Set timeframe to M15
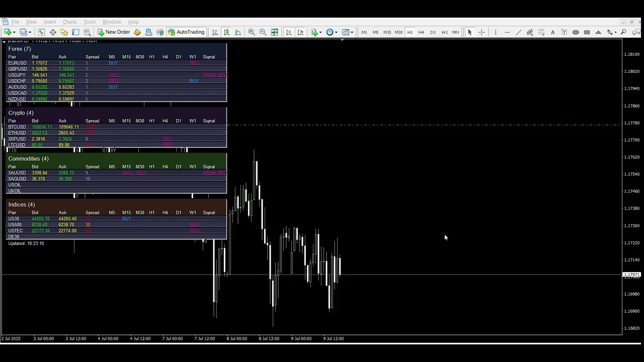644x362 pixels. tap(387, 32)
